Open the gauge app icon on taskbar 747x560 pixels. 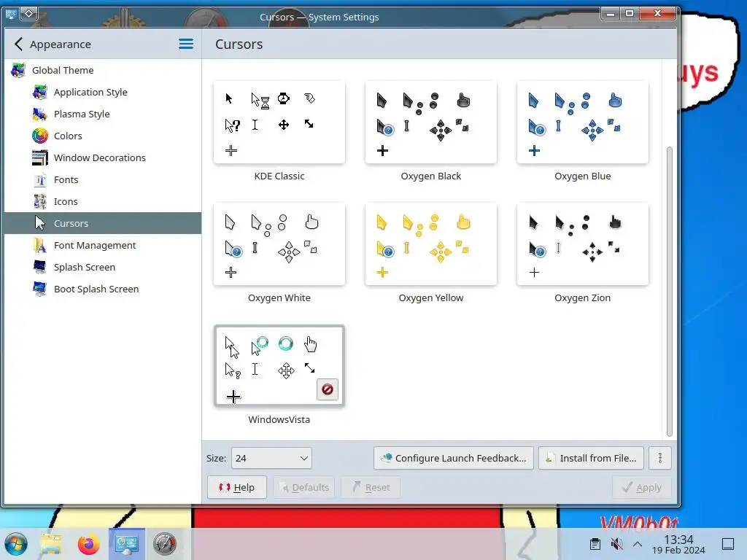coord(165,544)
